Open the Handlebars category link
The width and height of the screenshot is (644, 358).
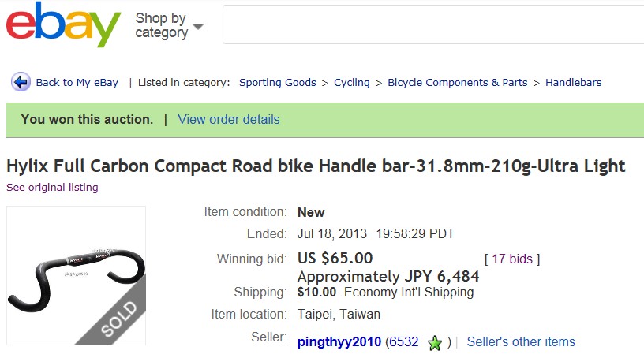point(574,82)
